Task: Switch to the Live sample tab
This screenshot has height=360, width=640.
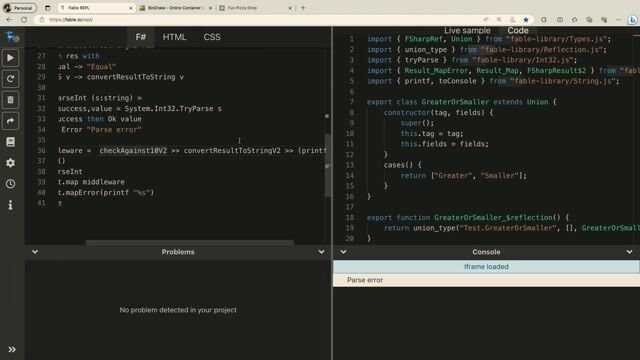Action: [x=467, y=31]
